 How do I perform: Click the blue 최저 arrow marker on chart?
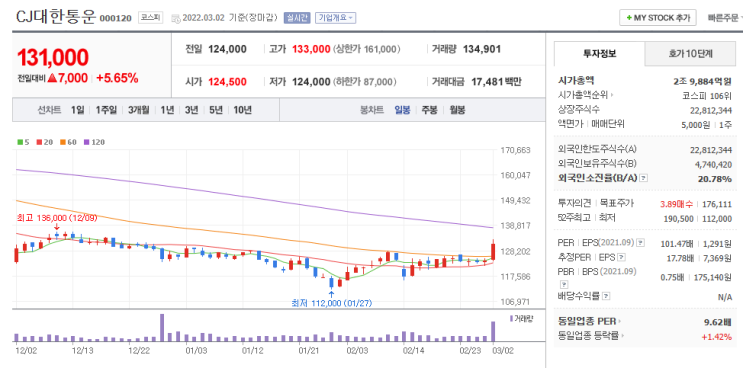[x=331, y=293]
